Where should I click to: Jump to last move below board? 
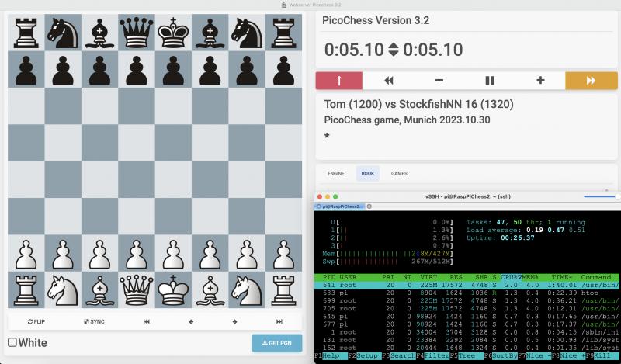click(279, 321)
